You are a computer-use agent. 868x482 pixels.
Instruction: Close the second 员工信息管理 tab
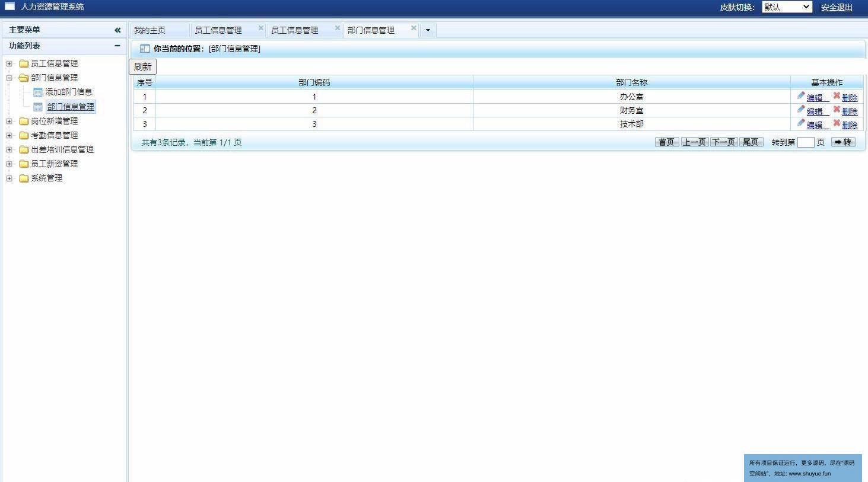338,28
